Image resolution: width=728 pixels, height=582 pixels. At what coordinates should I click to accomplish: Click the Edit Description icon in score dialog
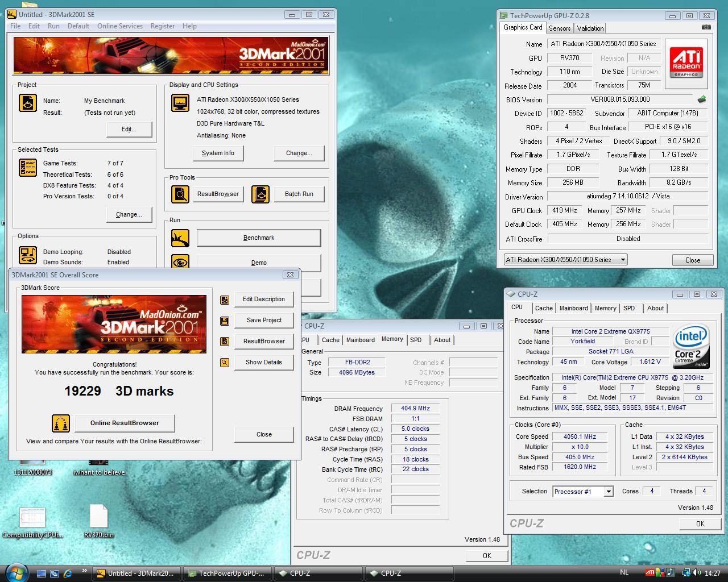pos(225,300)
